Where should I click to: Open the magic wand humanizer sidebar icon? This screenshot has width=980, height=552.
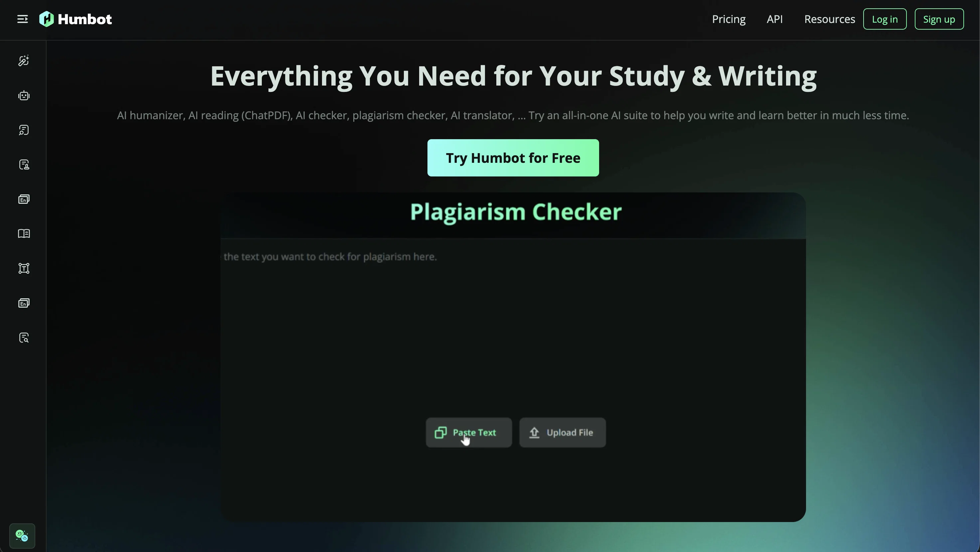[24, 61]
